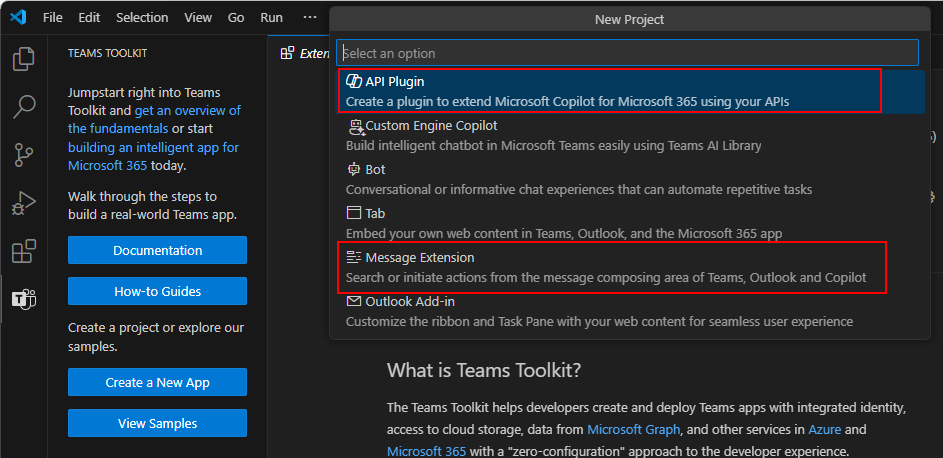This screenshot has height=458, width=943.
Task: Click the Tab option icon
Action: tap(353, 213)
